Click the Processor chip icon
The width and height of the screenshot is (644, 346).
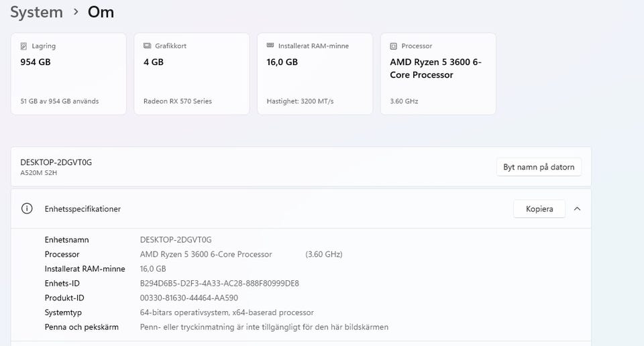click(394, 46)
